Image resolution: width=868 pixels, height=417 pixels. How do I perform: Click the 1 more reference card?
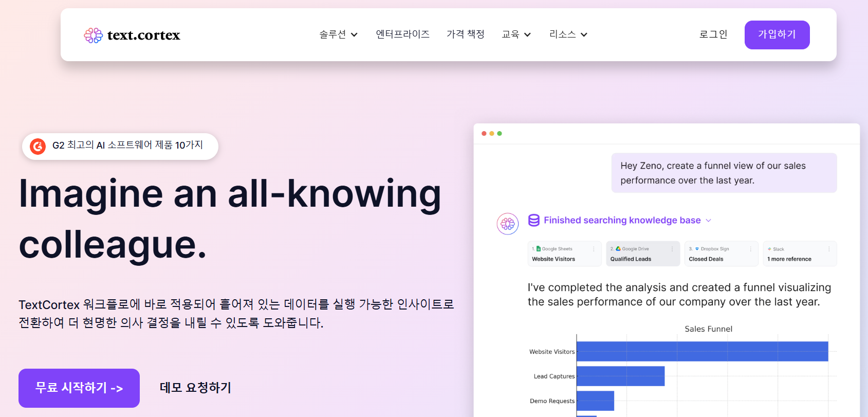click(x=800, y=253)
